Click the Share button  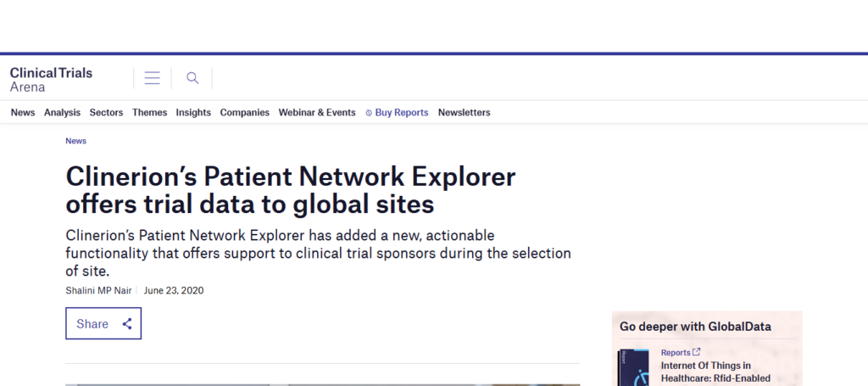[103, 323]
